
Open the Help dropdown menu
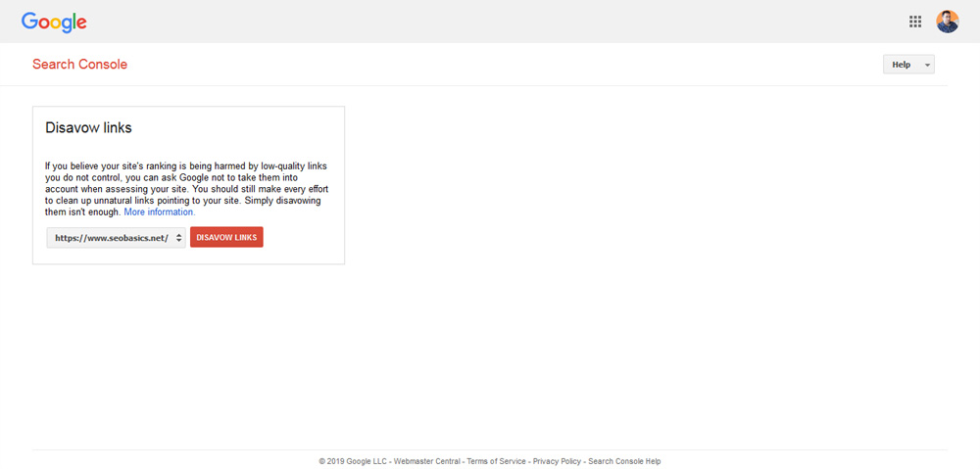click(908, 65)
